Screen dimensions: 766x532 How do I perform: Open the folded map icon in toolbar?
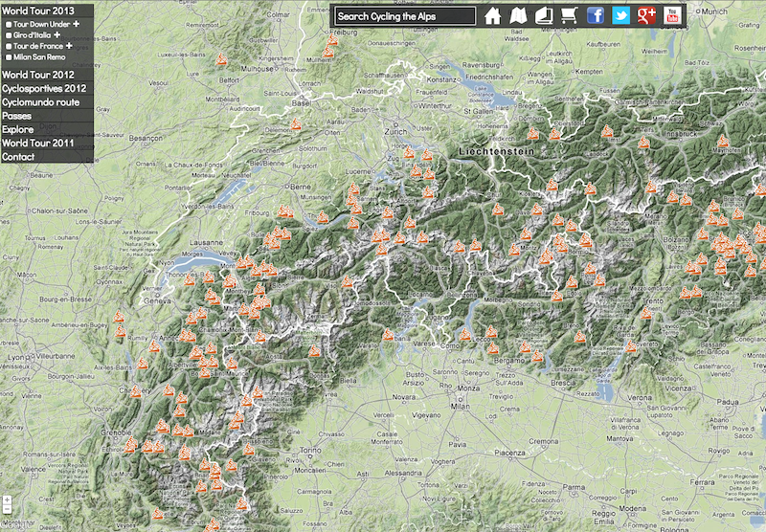pos(518,16)
